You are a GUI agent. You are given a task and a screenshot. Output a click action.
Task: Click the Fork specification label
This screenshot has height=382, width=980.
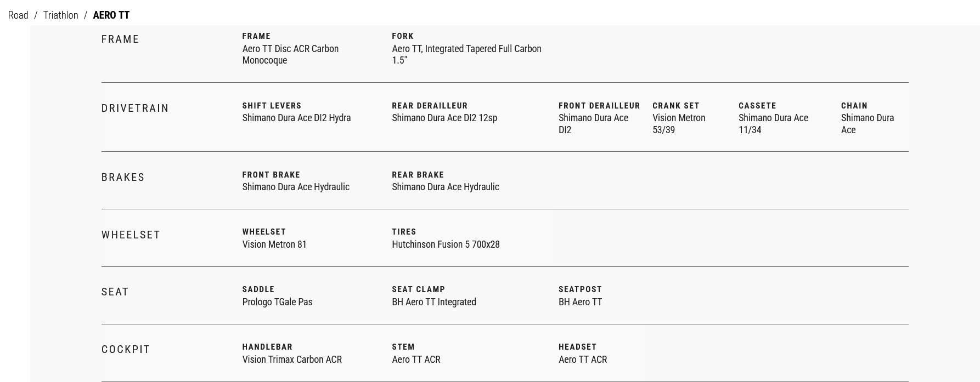tap(402, 36)
